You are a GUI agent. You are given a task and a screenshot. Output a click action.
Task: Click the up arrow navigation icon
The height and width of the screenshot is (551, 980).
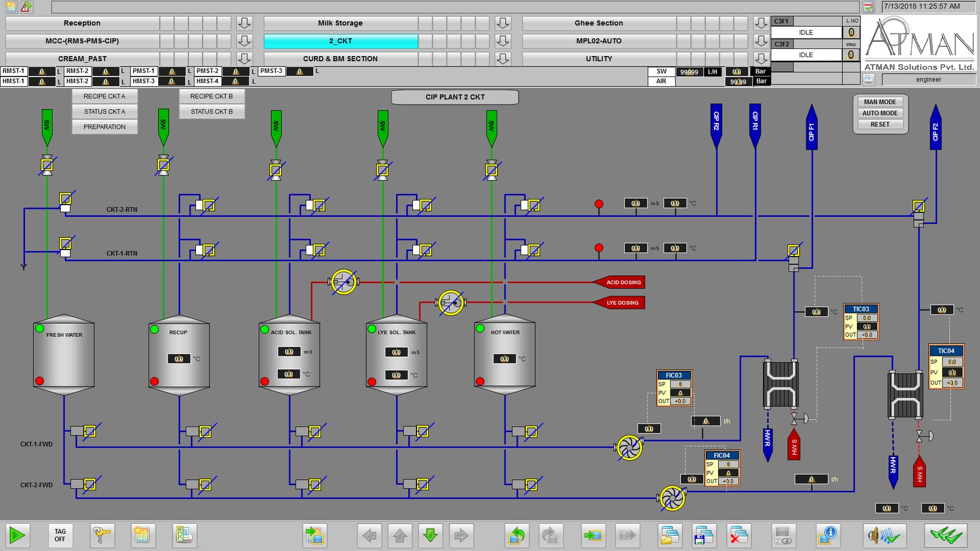400,535
